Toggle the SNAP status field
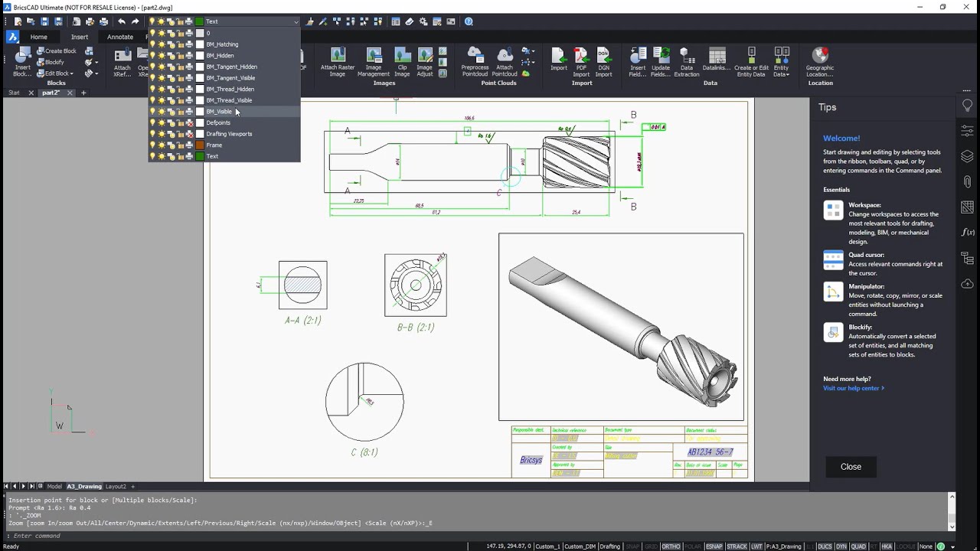The width and height of the screenshot is (980, 551). click(x=632, y=546)
